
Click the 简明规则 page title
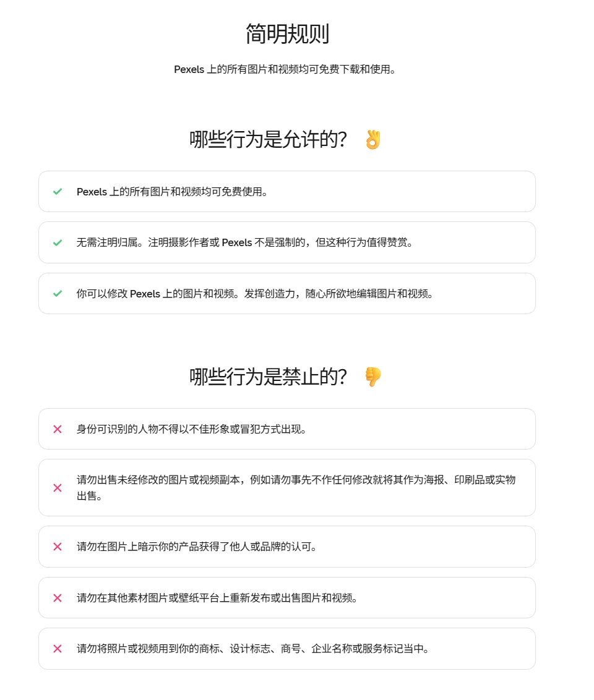click(x=287, y=34)
